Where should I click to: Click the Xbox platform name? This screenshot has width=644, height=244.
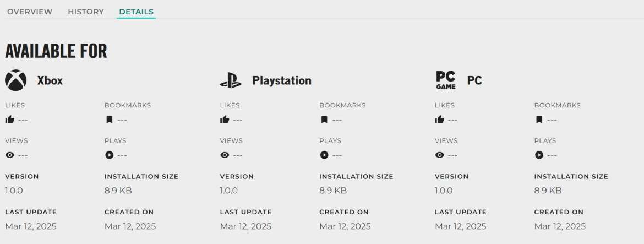click(50, 80)
